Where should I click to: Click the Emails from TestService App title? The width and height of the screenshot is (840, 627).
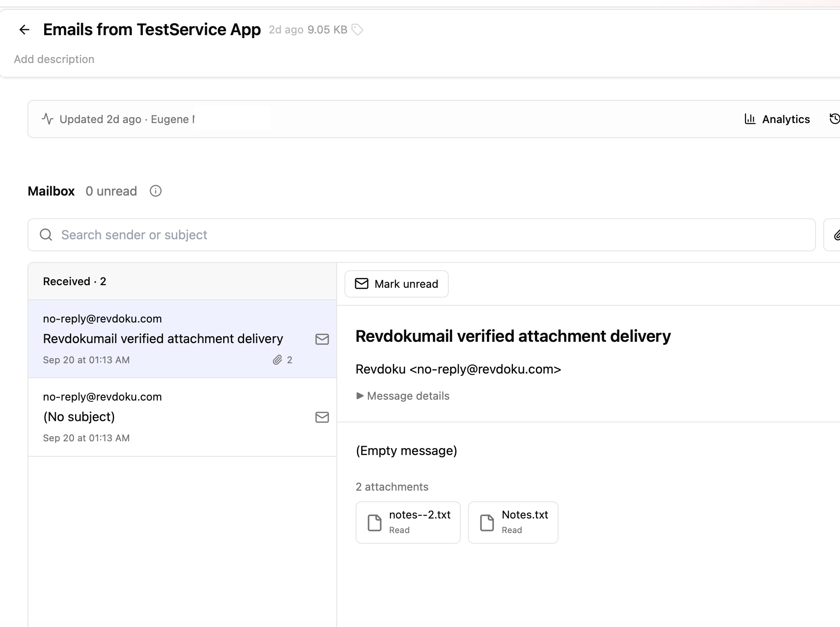coord(152,30)
